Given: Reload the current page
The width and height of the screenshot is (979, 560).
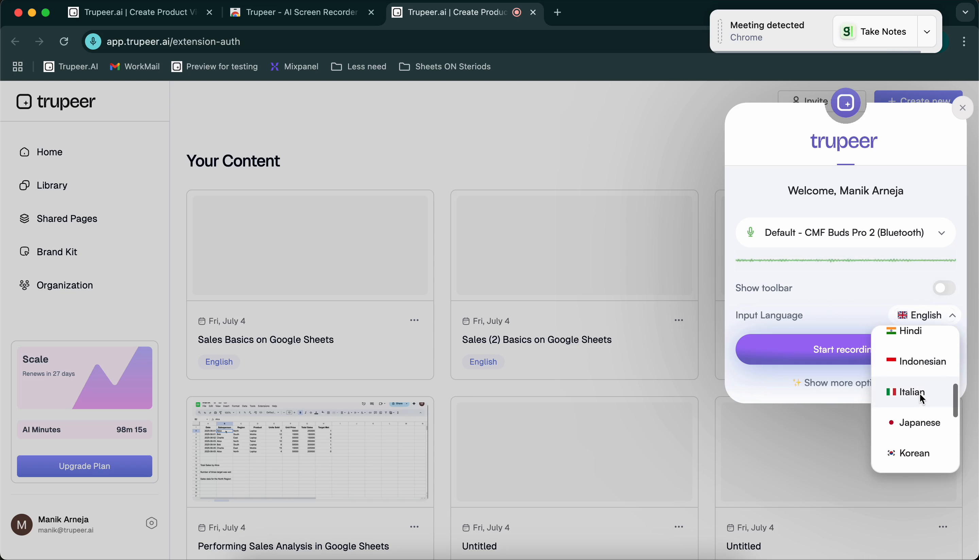Looking at the screenshot, I should 64,41.
